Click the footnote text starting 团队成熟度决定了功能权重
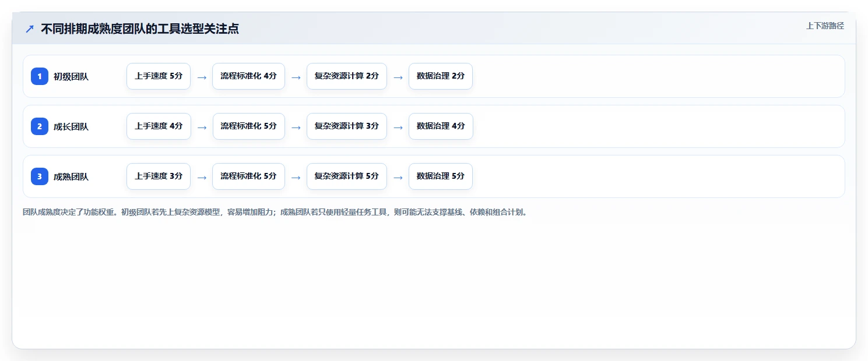The width and height of the screenshot is (868, 361). (275, 213)
